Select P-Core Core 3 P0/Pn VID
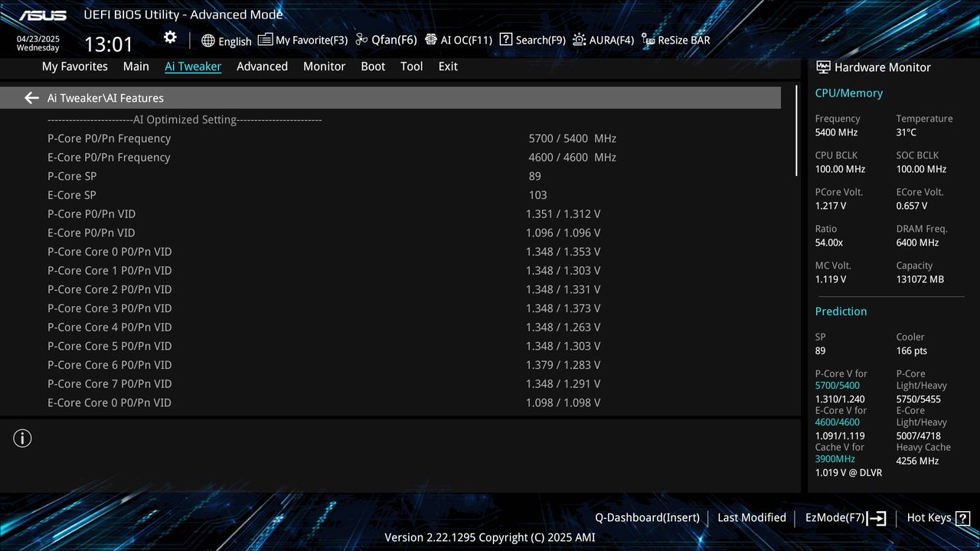The width and height of the screenshot is (980, 551). 390,308
